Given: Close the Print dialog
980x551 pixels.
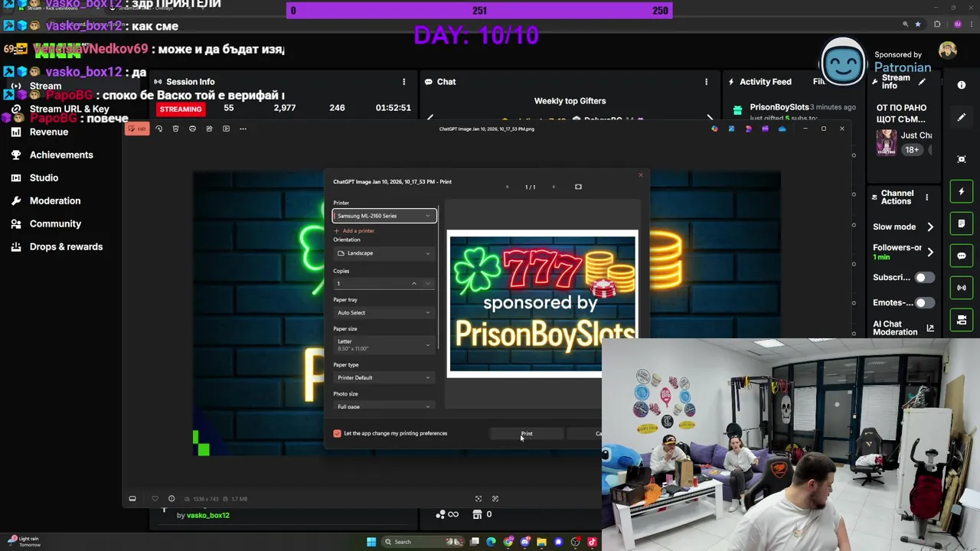Looking at the screenshot, I should coord(641,175).
